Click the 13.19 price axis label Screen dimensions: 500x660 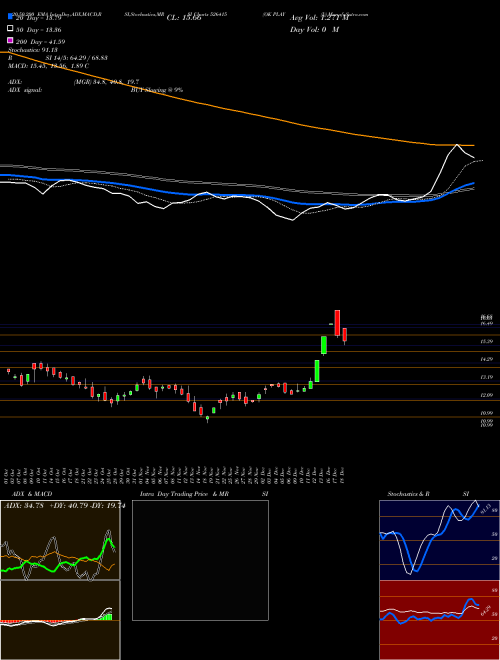pyautogui.click(x=487, y=377)
